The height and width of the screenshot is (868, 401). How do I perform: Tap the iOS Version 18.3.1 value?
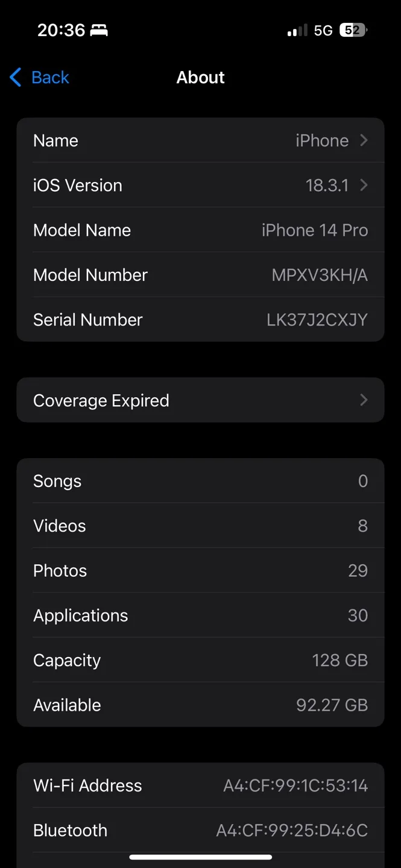coord(327,185)
